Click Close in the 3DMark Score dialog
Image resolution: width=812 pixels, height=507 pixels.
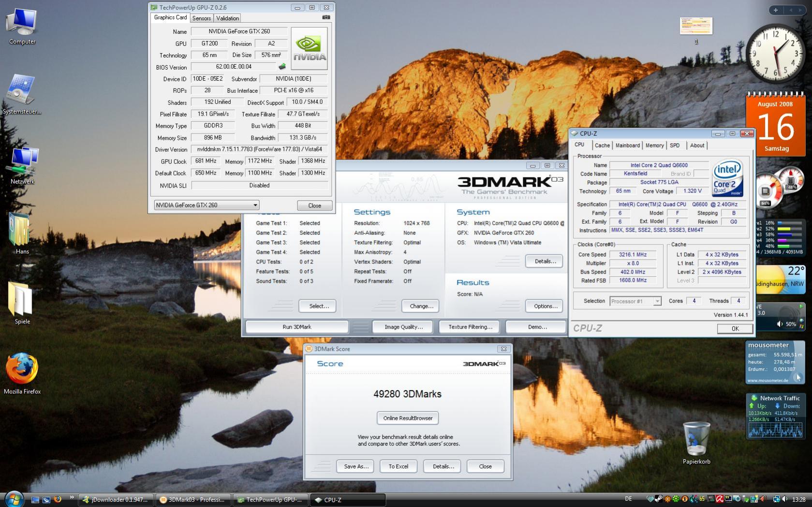(x=485, y=466)
